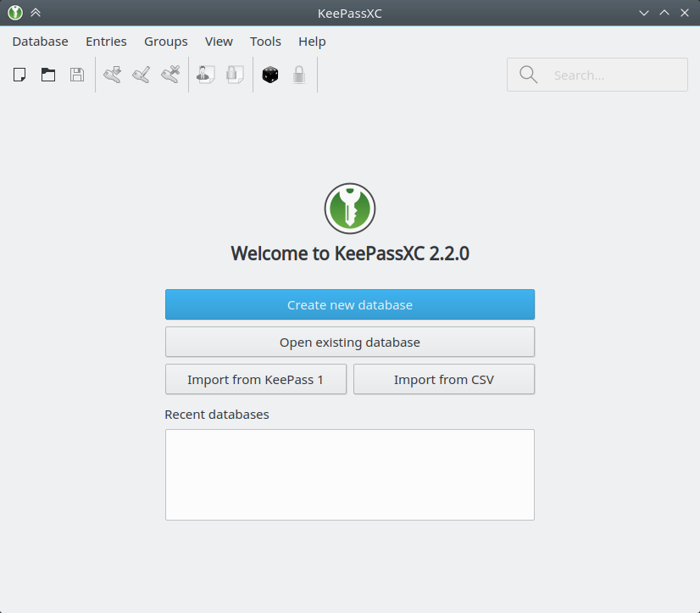This screenshot has width=700, height=613.
Task: Open the Tools menu
Action: pos(265,42)
